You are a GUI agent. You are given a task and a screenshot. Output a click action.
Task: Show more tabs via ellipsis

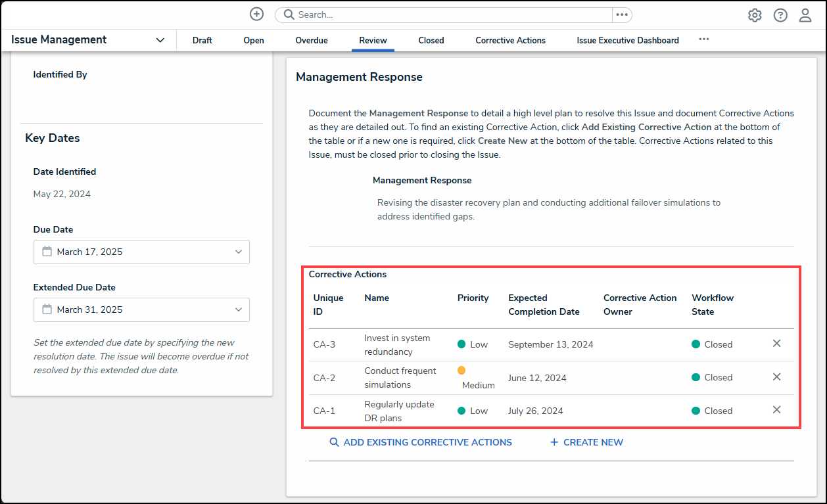703,39
